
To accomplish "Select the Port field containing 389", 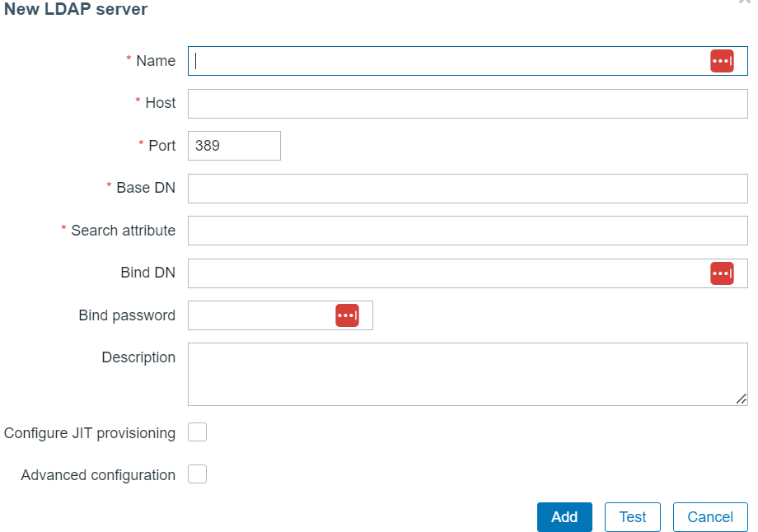I will [234, 146].
